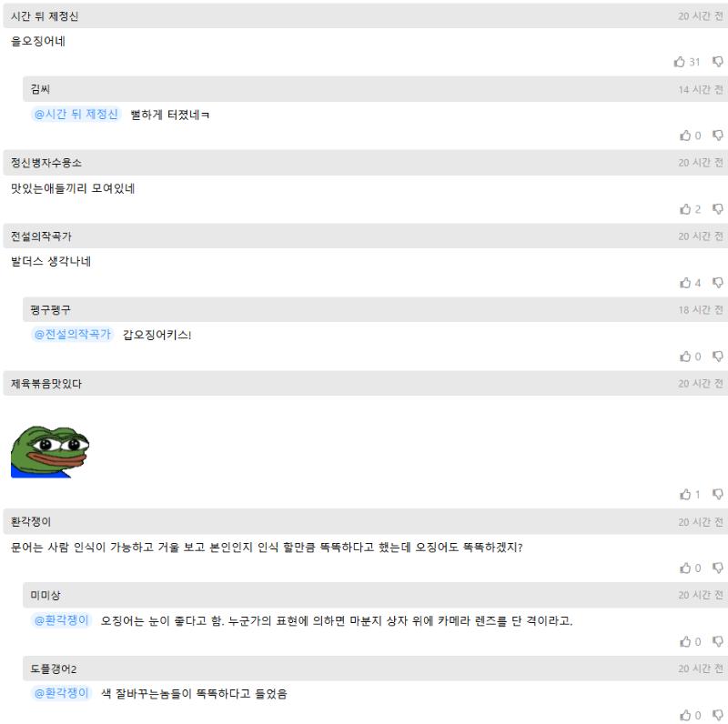Like the 시간 뒤 제정신 comment with 31 likes
The height and width of the screenshot is (724, 728).
[x=680, y=62]
